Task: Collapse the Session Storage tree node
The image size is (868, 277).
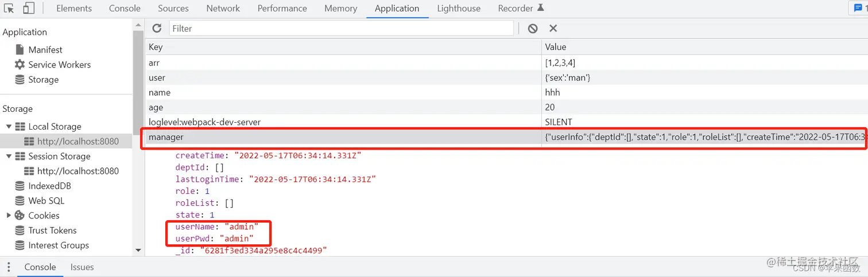Action: coord(9,156)
